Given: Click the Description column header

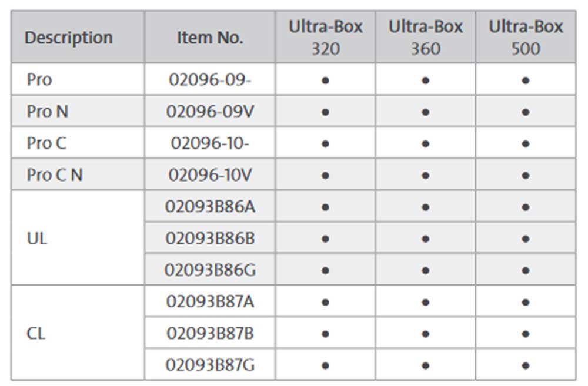Looking at the screenshot, I should [68, 38].
